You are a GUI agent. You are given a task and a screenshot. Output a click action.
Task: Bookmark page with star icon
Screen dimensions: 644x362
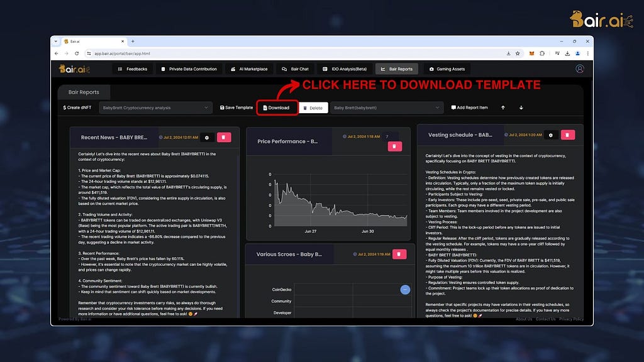pos(518,53)
